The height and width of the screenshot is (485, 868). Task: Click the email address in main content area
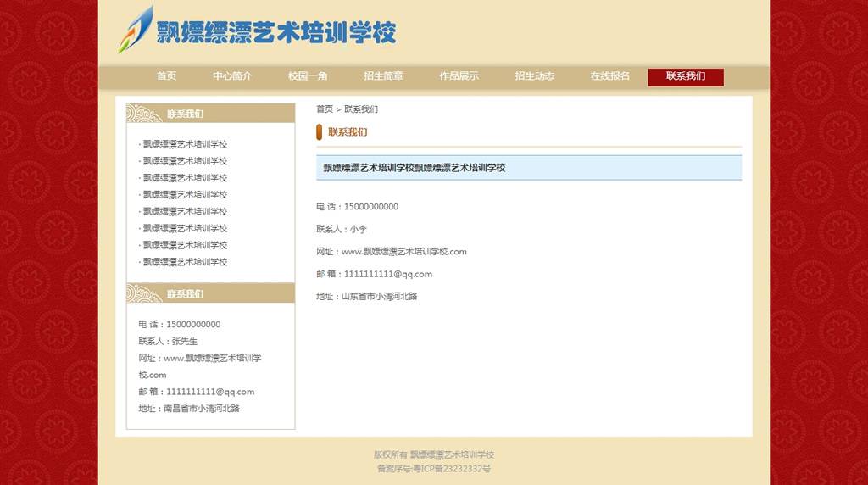point(388,274)
